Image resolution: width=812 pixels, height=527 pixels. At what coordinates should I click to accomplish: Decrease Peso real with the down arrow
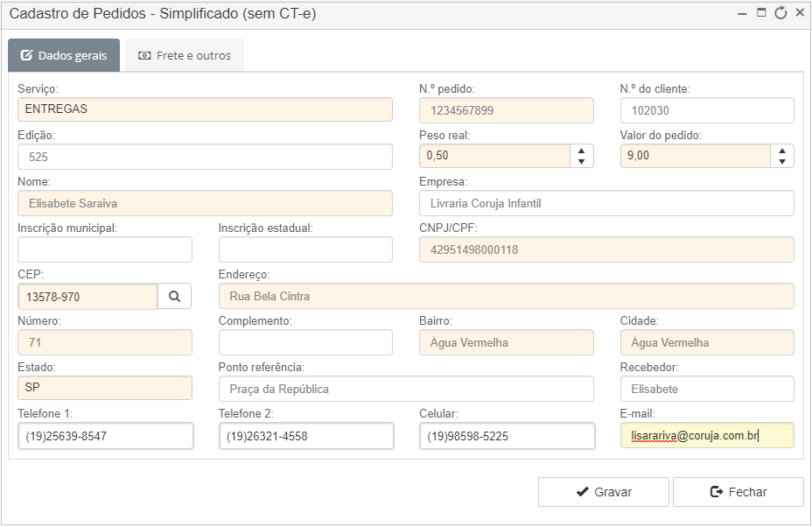(582, 162)
